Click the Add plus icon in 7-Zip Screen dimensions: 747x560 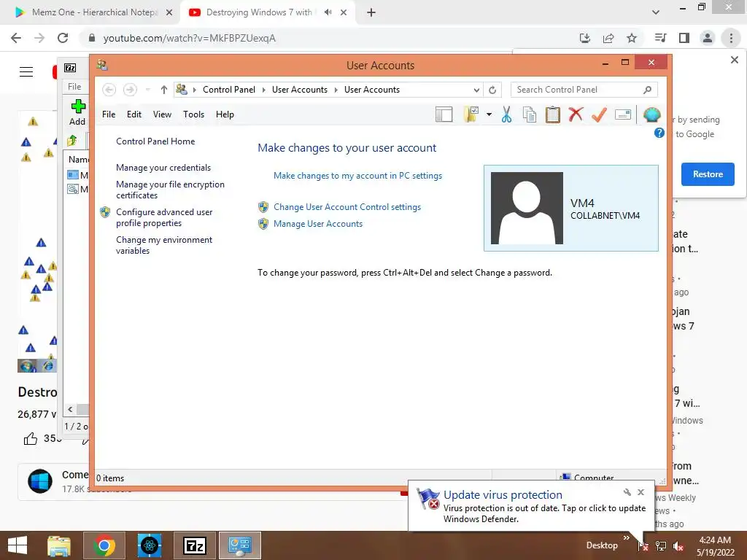click(x=77, y=112)
